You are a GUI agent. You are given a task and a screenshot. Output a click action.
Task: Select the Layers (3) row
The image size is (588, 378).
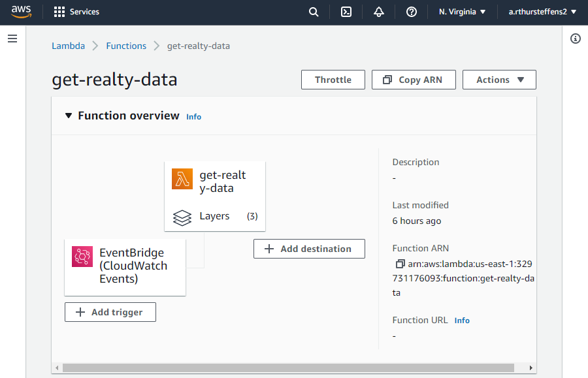pos(215,217)
